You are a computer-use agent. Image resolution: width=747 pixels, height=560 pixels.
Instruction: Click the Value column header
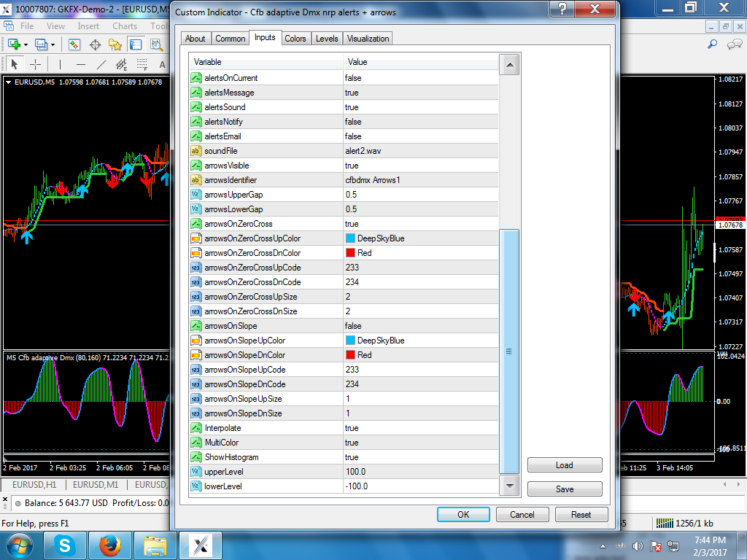coord(421,62)
